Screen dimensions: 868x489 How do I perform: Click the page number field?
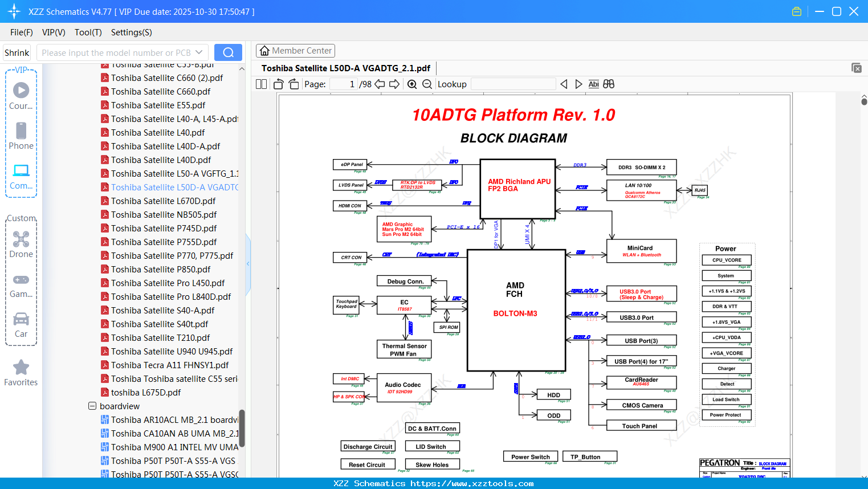coord(343,84)
